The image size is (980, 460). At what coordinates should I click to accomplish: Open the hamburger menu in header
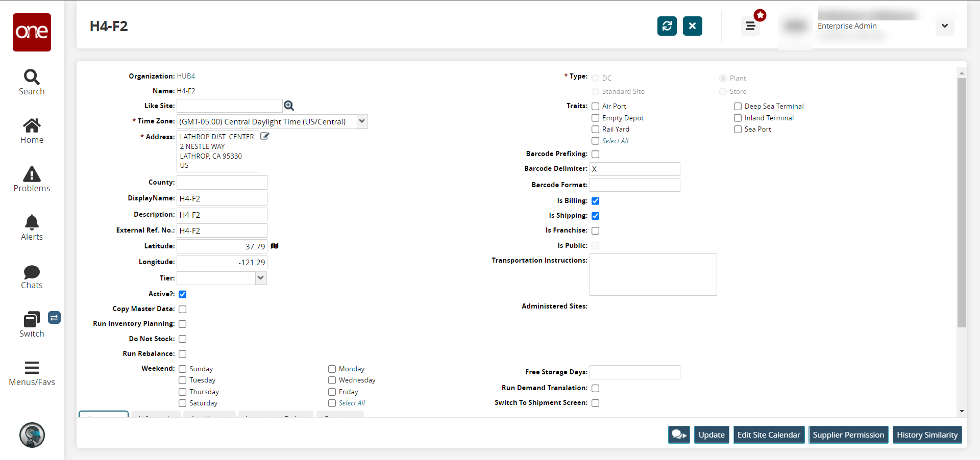pos(750,26)
